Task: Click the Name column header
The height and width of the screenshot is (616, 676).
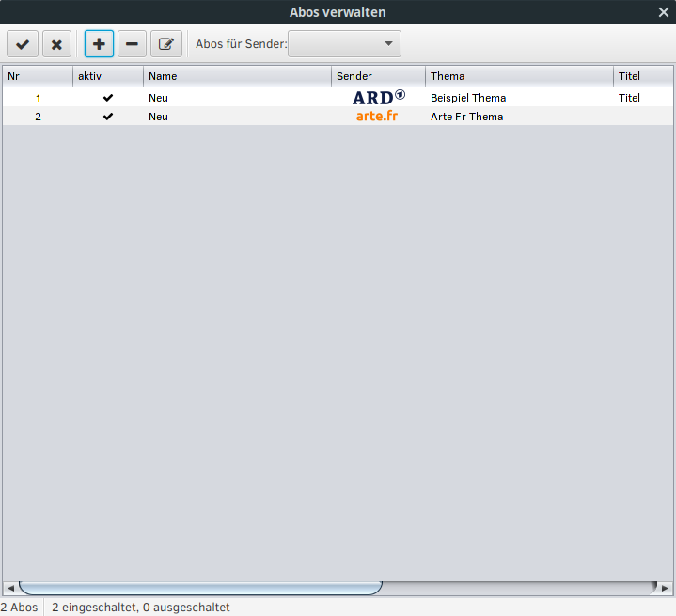Action: click(x=237, y=76)
